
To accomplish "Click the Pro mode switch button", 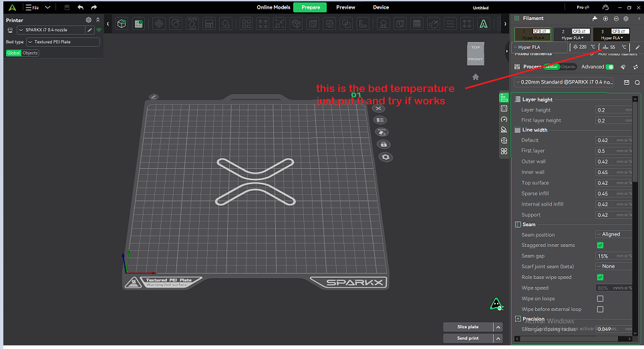I will (583, 7).
